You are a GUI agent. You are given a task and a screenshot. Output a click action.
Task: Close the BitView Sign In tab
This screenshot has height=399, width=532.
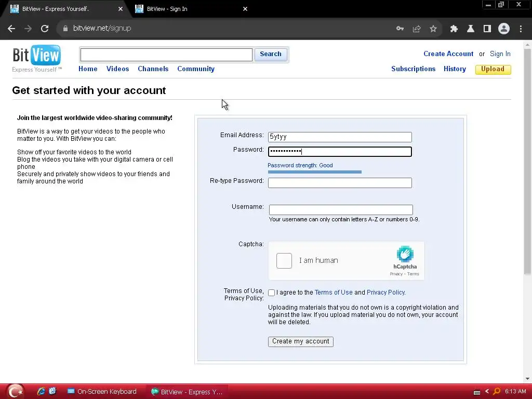(245, 9)
